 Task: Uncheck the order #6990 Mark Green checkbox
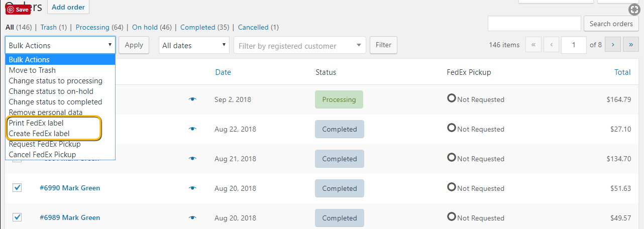(17, 188)
